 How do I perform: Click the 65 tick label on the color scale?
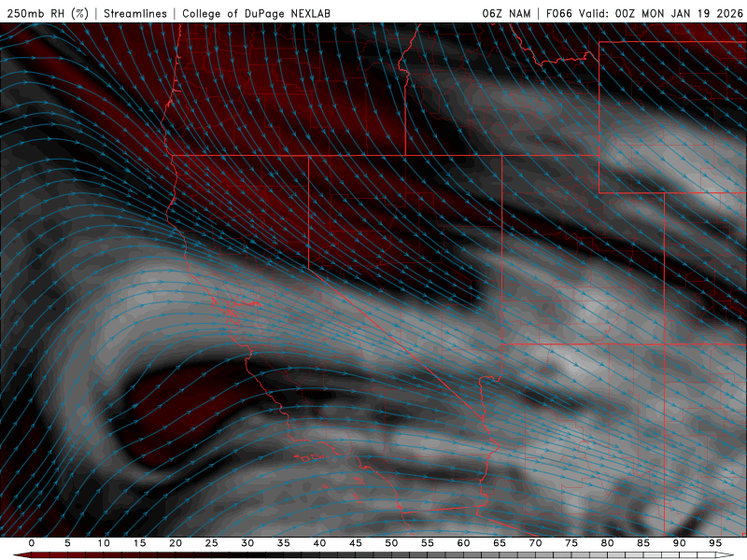pyautogui.click(x=500, y=543)
